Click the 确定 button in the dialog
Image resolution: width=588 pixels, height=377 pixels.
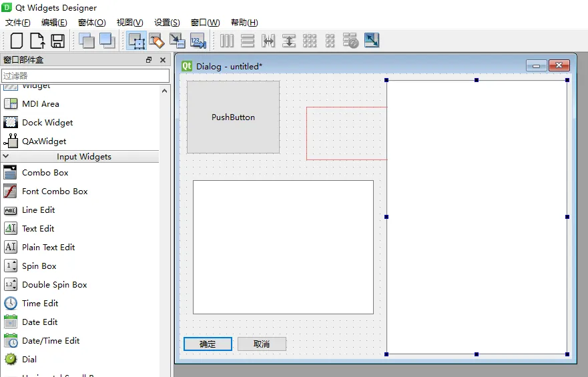(208, 344)
